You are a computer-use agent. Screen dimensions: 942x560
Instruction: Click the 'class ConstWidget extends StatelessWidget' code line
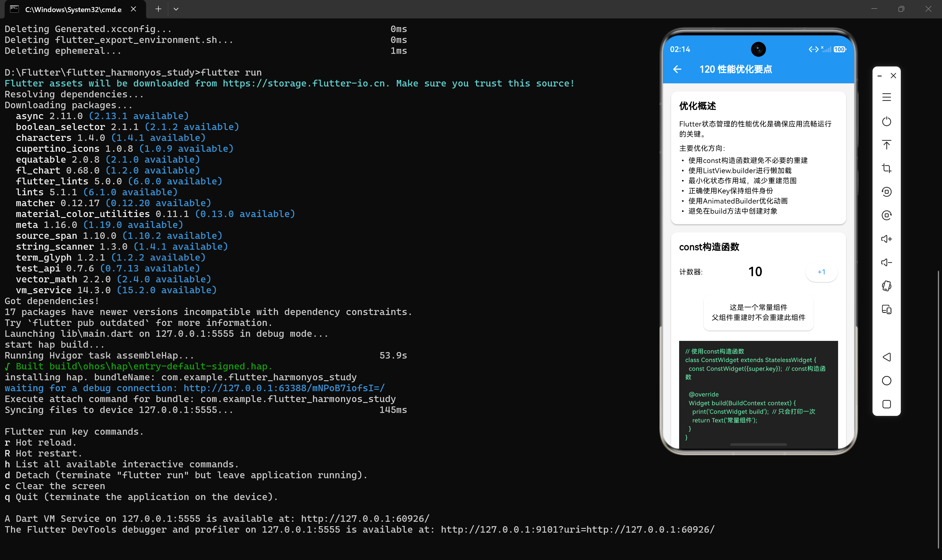[751, 360]
